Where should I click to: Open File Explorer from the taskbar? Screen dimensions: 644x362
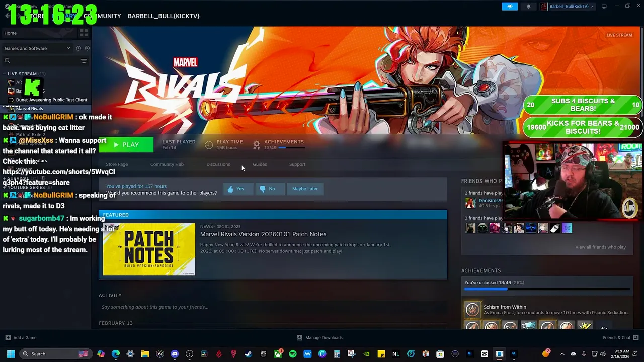145,354
